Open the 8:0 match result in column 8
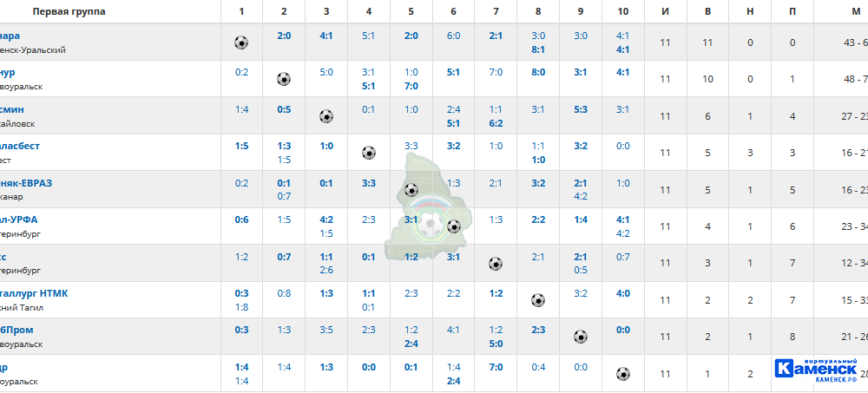 538,73
